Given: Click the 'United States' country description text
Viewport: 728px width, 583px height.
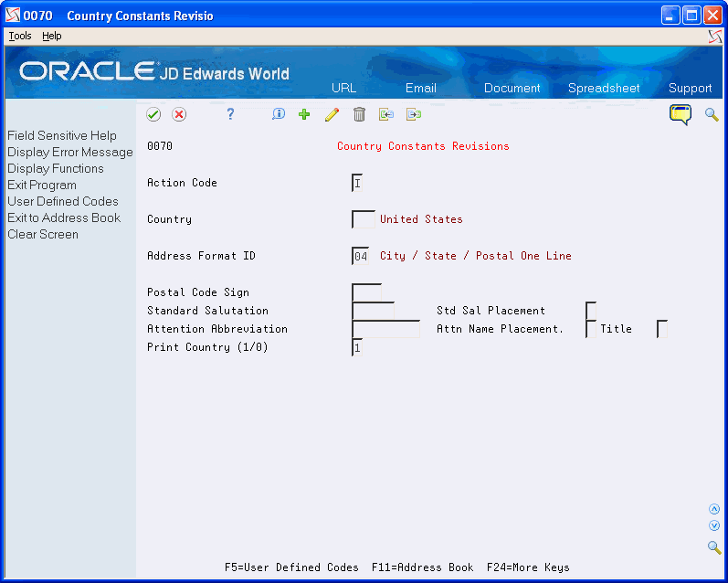Looking at the screenshot, I should point(421,219).
